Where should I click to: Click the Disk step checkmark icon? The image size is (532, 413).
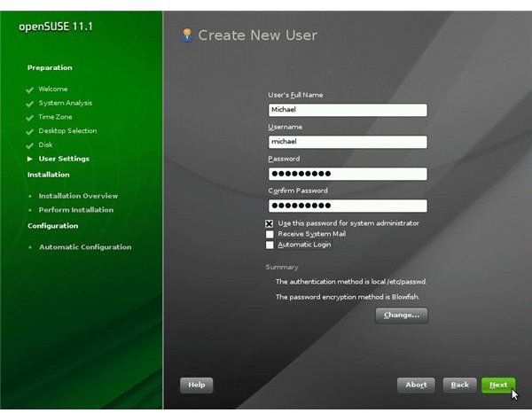[x=30, y=145]
